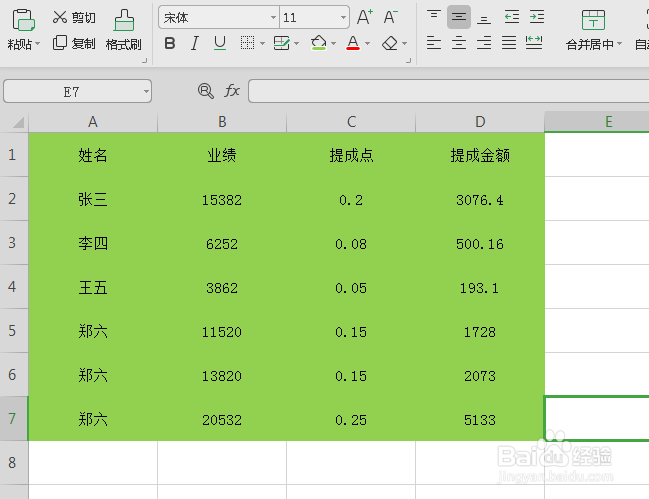Click the distributed alignment icon
This screenshot has width=649, height=499.
click(534, 43)
